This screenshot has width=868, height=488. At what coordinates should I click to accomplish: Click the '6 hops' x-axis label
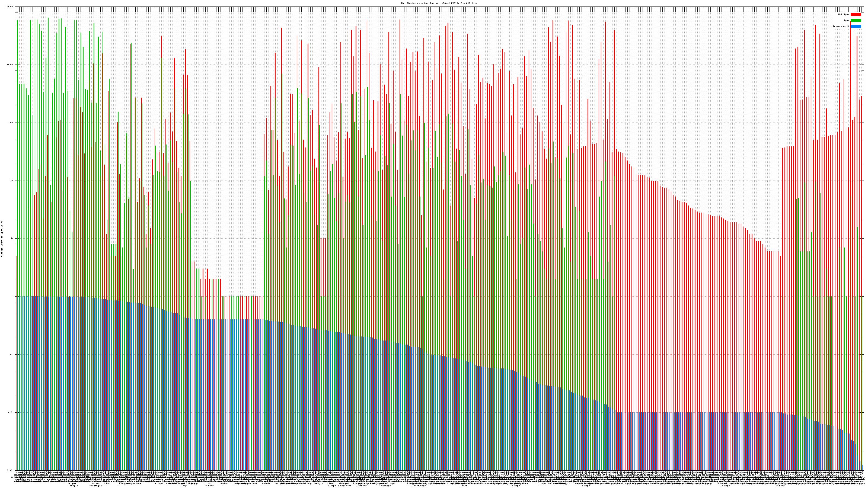(780, 486)
